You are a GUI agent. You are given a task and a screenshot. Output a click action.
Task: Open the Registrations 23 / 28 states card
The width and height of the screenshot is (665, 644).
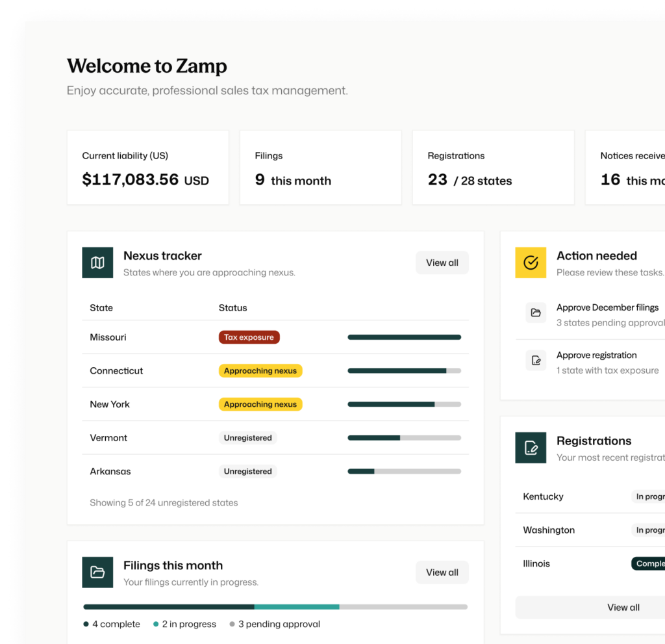tap(493, 167)
